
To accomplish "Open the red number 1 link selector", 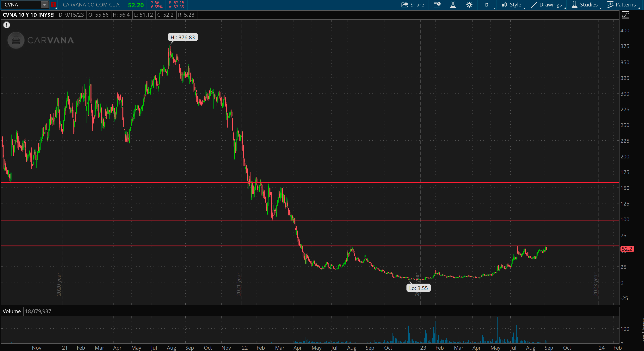I will point(53,5).
